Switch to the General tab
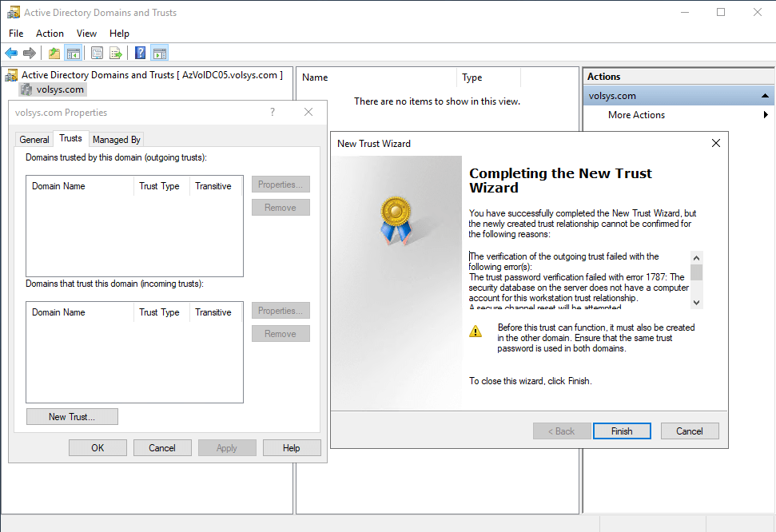 (34, 140)
